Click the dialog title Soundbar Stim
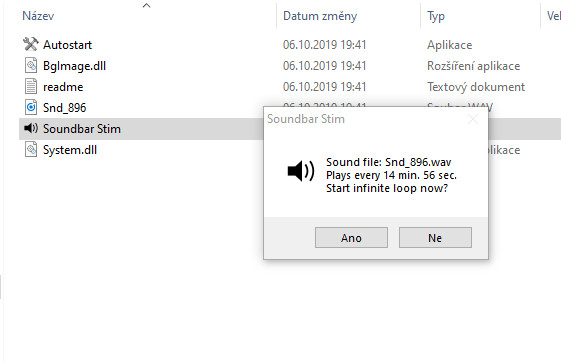 306,119
